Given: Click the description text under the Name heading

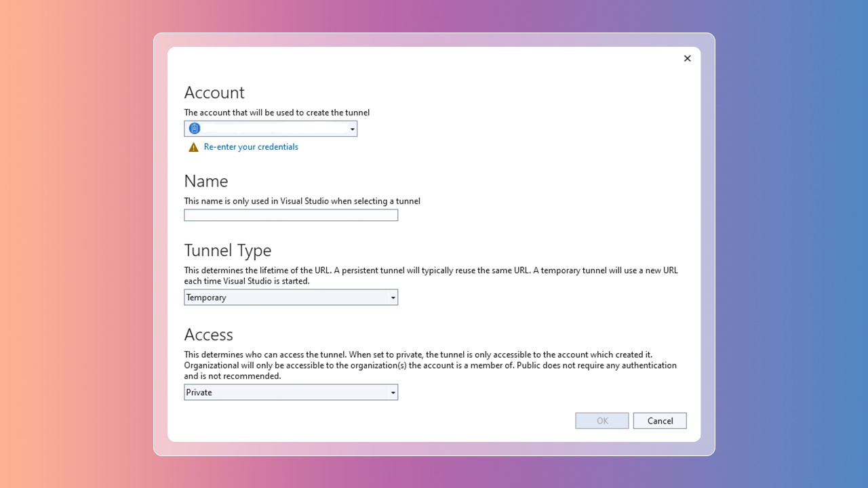Looking at the screenshot, I should [302, 201].
